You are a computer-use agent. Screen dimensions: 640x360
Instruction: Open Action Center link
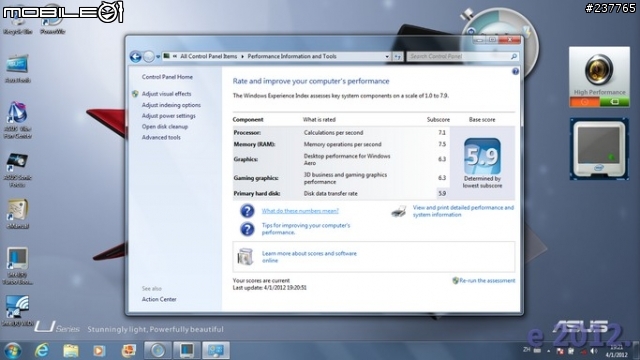(x=159, y=299)
